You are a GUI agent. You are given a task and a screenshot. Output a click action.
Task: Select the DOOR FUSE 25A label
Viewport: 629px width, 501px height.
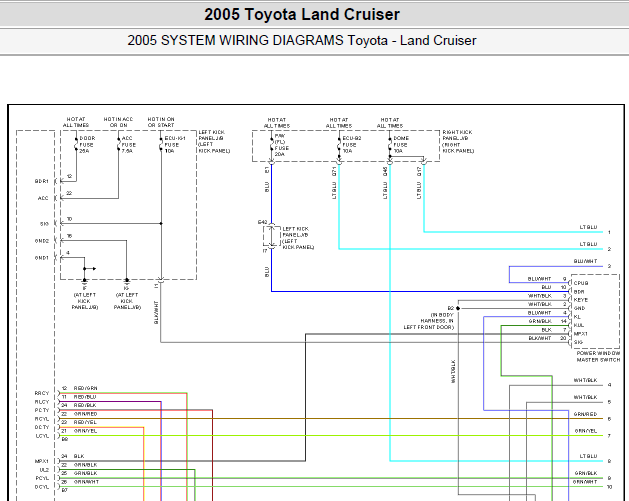[x=87, y=145]
